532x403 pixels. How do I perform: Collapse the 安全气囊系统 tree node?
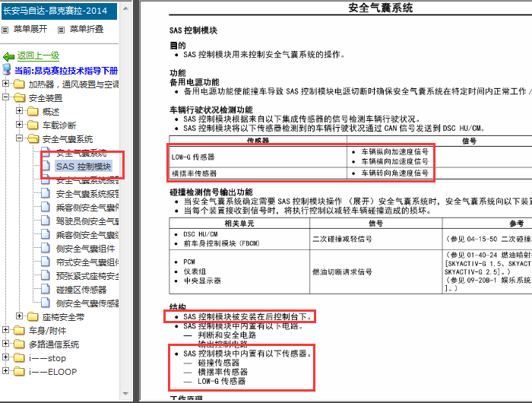19,138
